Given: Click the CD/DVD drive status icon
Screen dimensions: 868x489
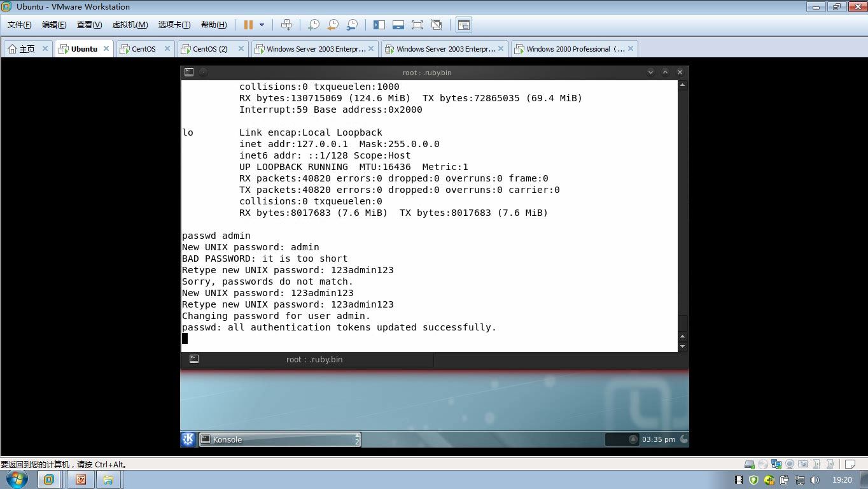Looking at the screenshot, I should click(x=763, y=464).
